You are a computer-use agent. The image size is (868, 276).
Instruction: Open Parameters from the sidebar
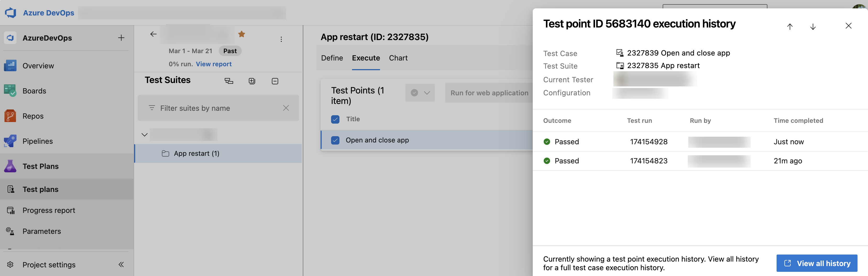pyautogui.click(x=10, y=231)
